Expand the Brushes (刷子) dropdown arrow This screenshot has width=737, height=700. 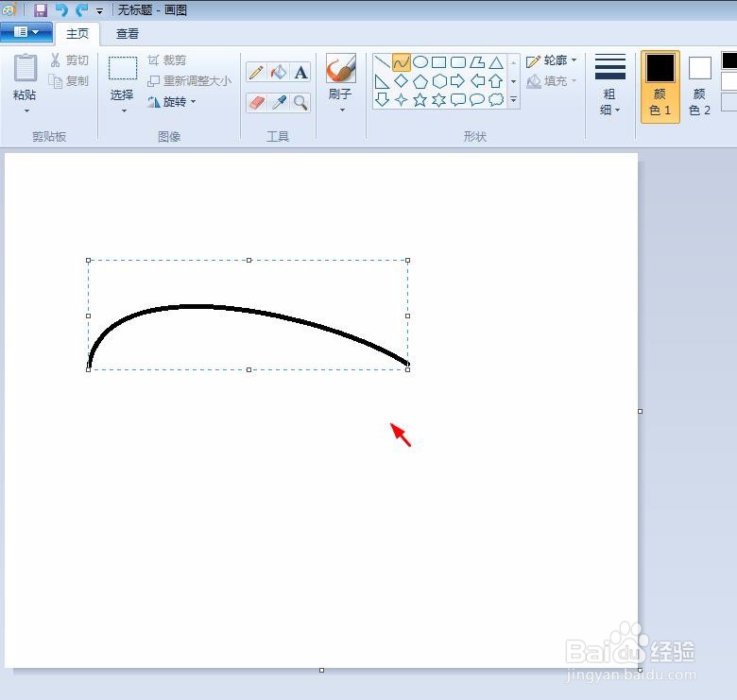(x=342, y=110)
